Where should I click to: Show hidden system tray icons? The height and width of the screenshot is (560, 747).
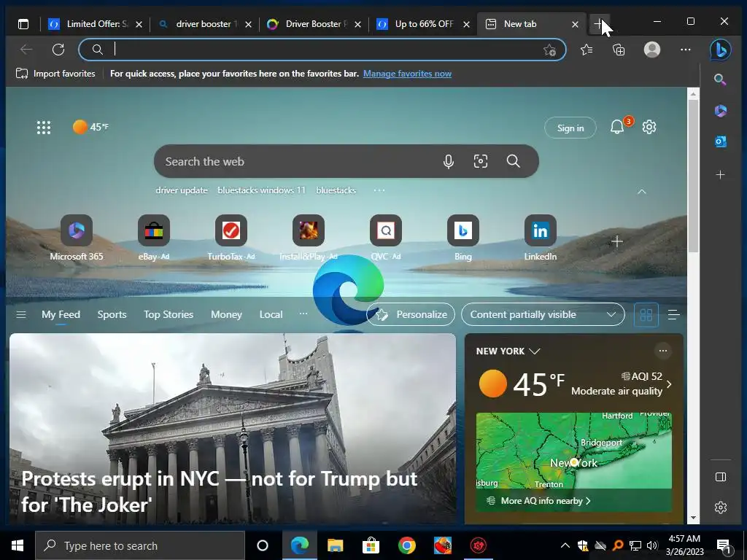coord(565,545)
